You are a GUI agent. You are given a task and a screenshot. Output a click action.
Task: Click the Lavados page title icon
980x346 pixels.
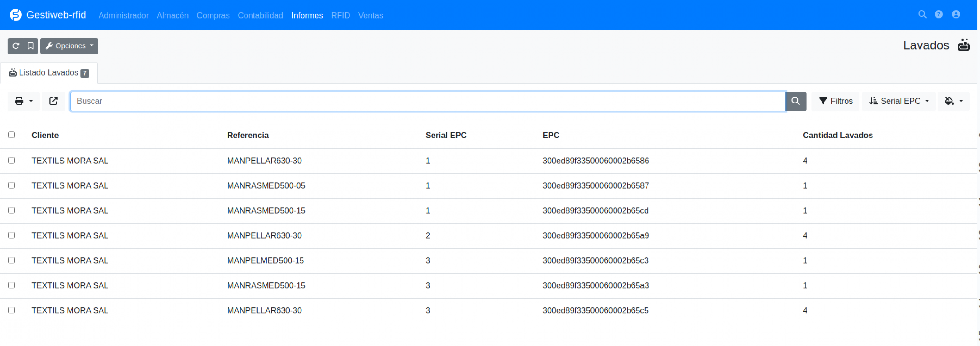963,45
